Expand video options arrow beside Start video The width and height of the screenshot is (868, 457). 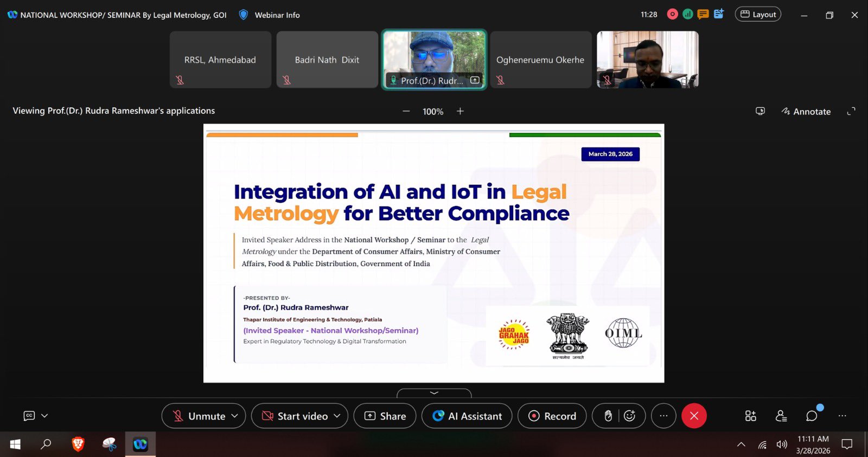(337, 416)
